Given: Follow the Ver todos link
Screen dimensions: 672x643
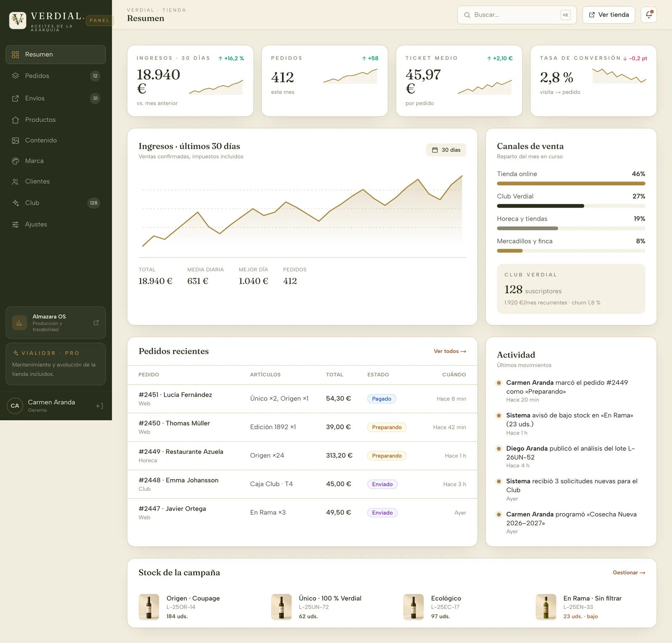Looking at the screenshot, I should pyautogui.click(x=450, y=351).
